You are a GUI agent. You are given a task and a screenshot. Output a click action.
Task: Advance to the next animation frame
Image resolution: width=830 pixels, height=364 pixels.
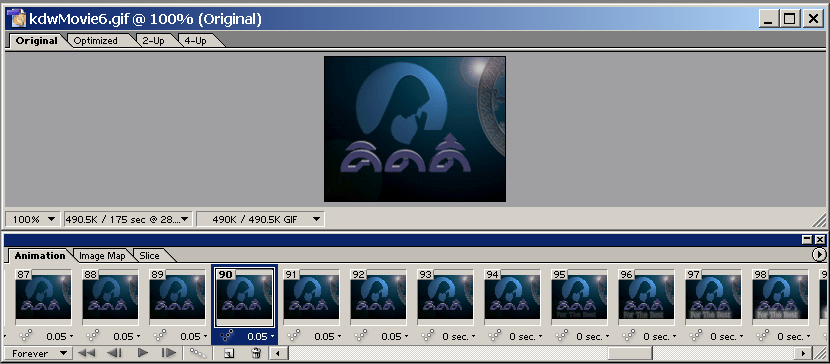pos(168,353)
